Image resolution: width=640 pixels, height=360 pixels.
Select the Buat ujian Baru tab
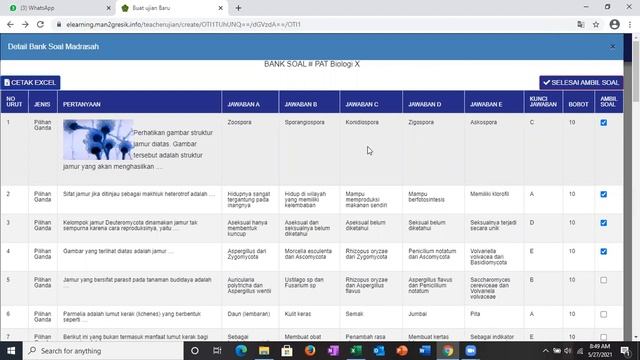click(x=171, y=8)
